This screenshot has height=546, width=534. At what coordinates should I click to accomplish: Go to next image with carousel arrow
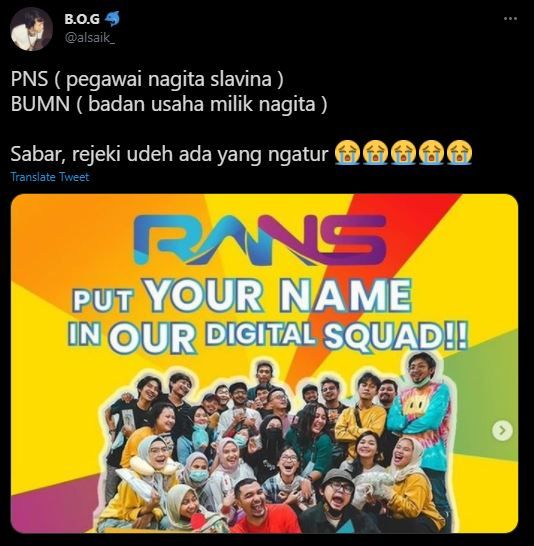click(502, 431)
